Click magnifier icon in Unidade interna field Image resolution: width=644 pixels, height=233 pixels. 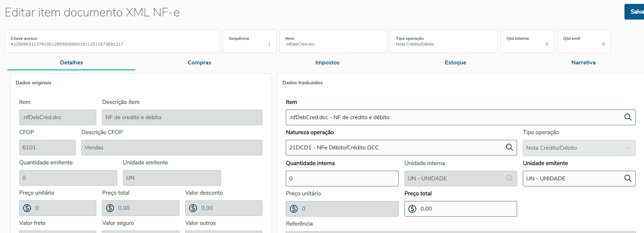coord(509,178)
